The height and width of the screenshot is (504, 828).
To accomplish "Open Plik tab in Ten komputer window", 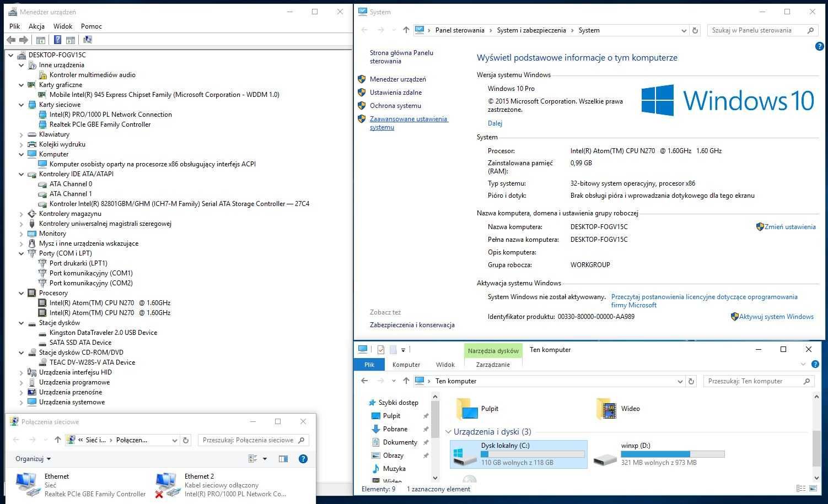I will click(x=369, y=365).
